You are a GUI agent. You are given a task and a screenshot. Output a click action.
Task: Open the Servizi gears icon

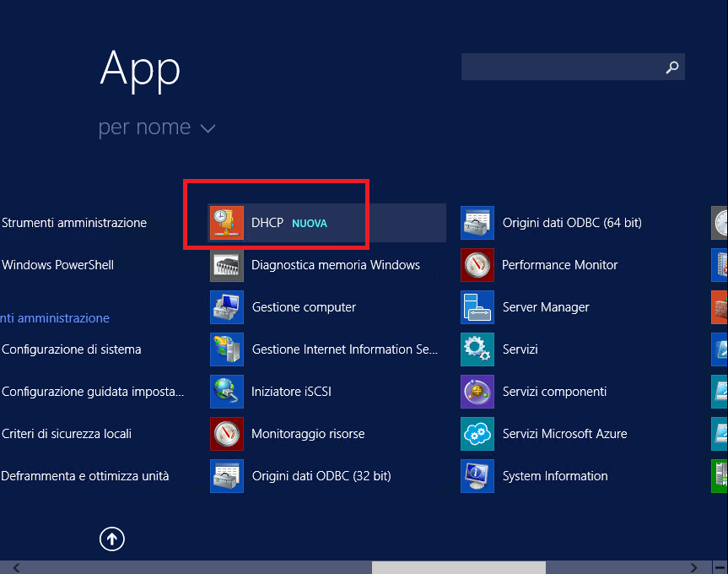coord(477,349)
